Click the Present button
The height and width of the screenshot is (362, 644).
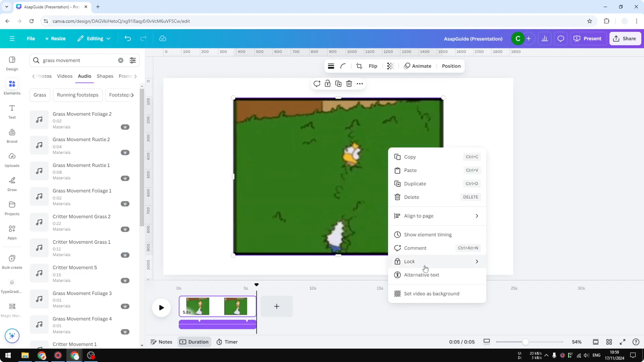coord(588,38)
